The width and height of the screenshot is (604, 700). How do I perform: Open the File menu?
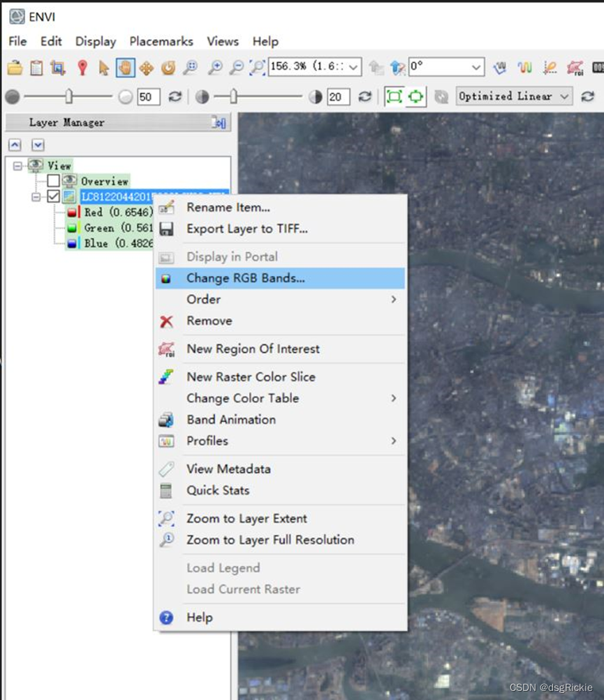(18, 41)
